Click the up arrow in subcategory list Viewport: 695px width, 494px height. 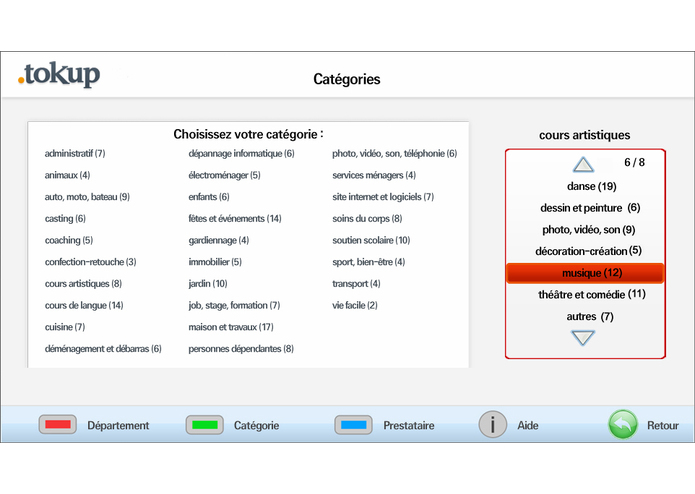[583, 164]
